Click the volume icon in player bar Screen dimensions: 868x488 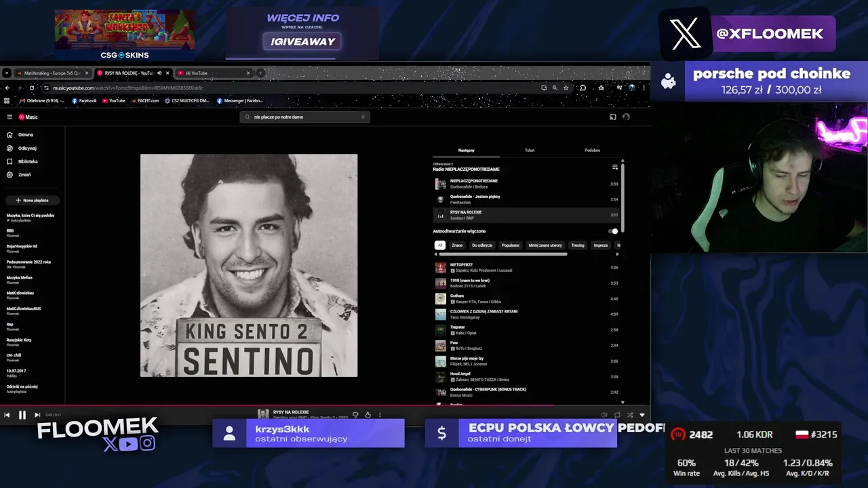(604, 415)
